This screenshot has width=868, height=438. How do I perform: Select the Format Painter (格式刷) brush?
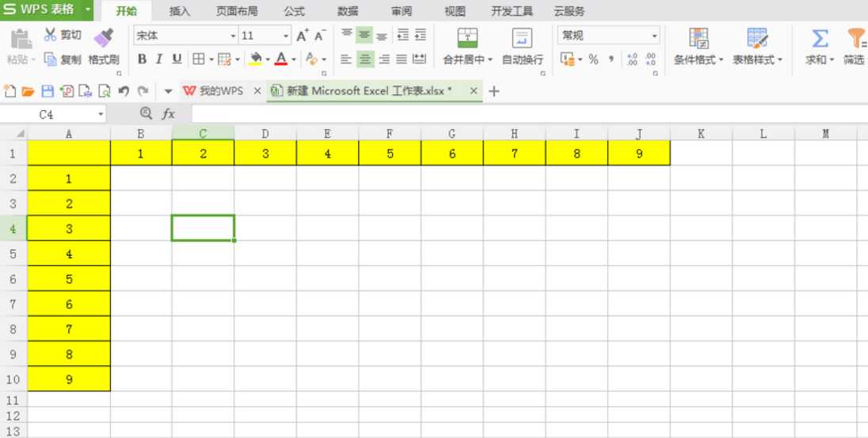point(104,47)
